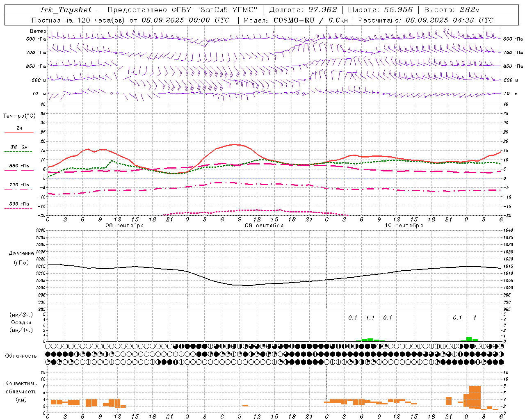
Task: Click the 10 сентября date label
Action: coord(404,226)
